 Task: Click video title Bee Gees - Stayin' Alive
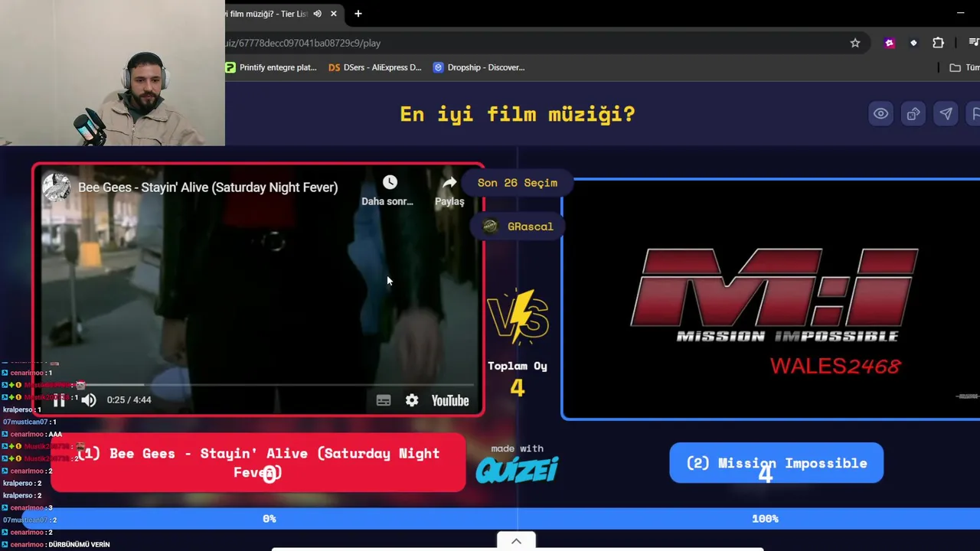click(207, 187)
